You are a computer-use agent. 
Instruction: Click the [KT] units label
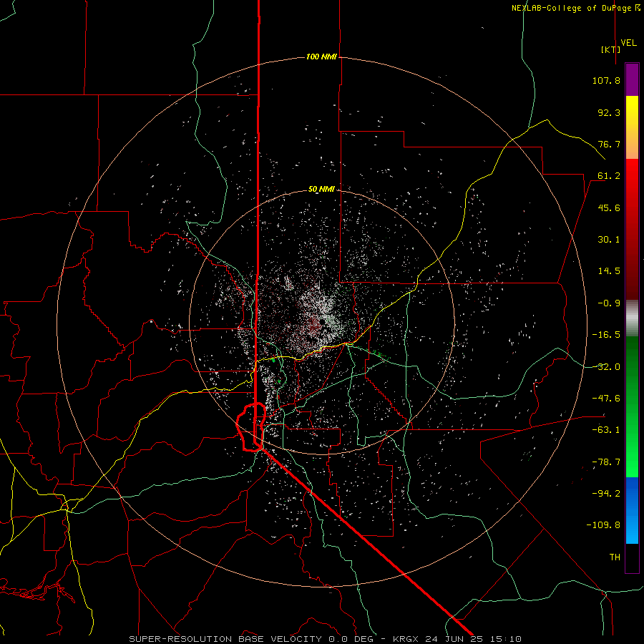coord(610,49)
